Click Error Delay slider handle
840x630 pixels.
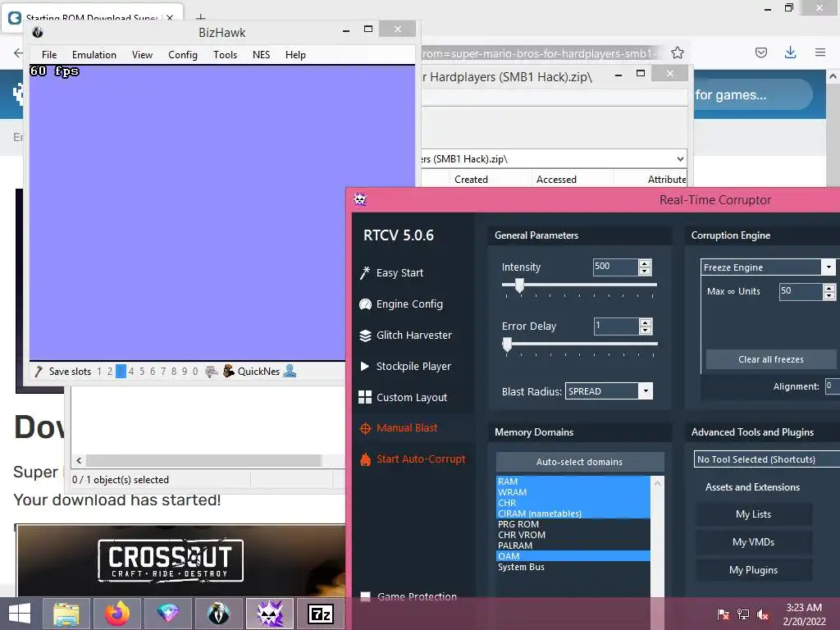[x=507, y=345]
